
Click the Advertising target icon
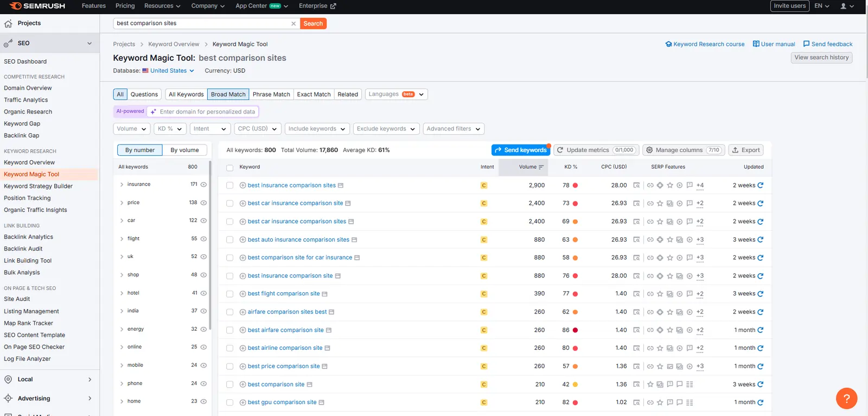pyautogui.click(x=8, y=398)
